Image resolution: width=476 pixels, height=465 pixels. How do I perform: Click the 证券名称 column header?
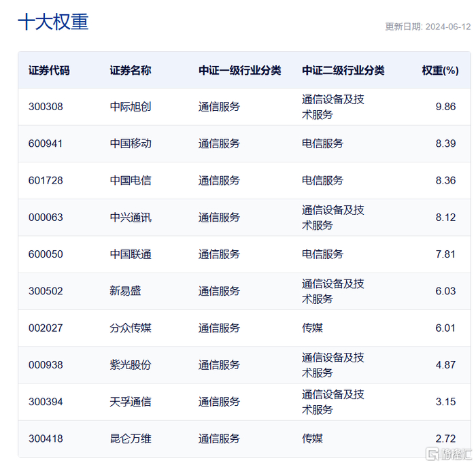coord(131,71)
